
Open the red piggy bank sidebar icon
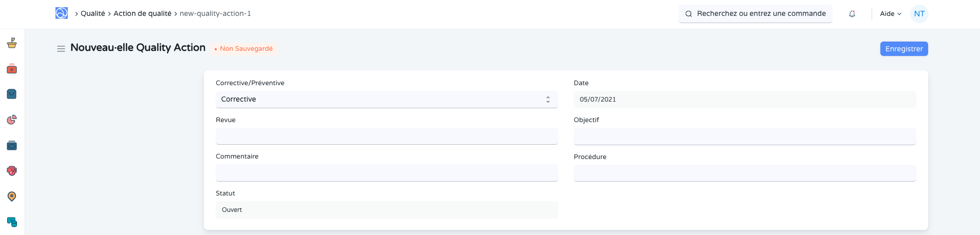pyautogui.click(x=12, y=171)
